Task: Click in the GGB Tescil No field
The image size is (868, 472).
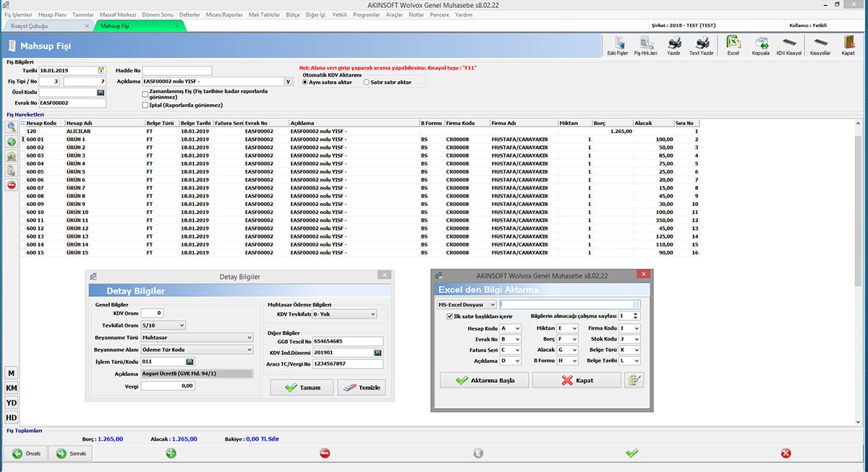Action: (347, 341)
